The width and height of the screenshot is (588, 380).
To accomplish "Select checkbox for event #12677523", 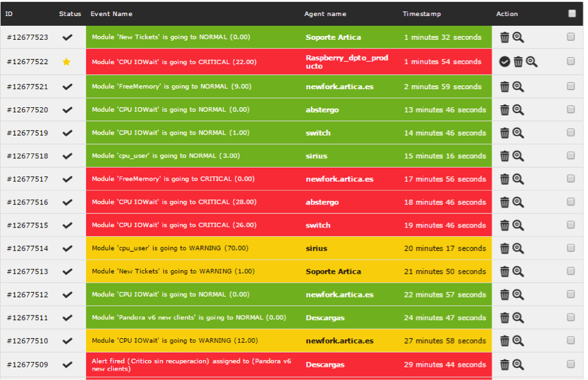I will click(x=571, y=37).
